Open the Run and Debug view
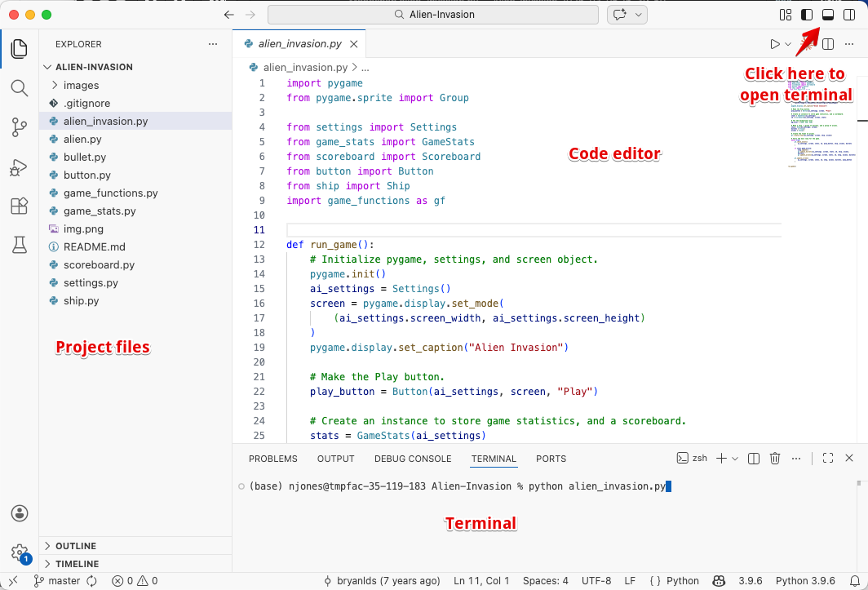 point(20,166)
